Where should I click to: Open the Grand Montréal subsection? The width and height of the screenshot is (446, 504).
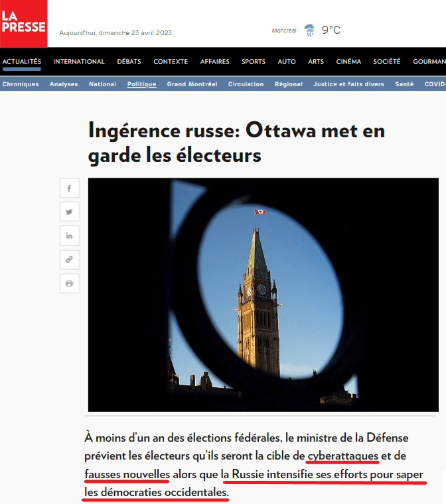click(x=192, y=84)
